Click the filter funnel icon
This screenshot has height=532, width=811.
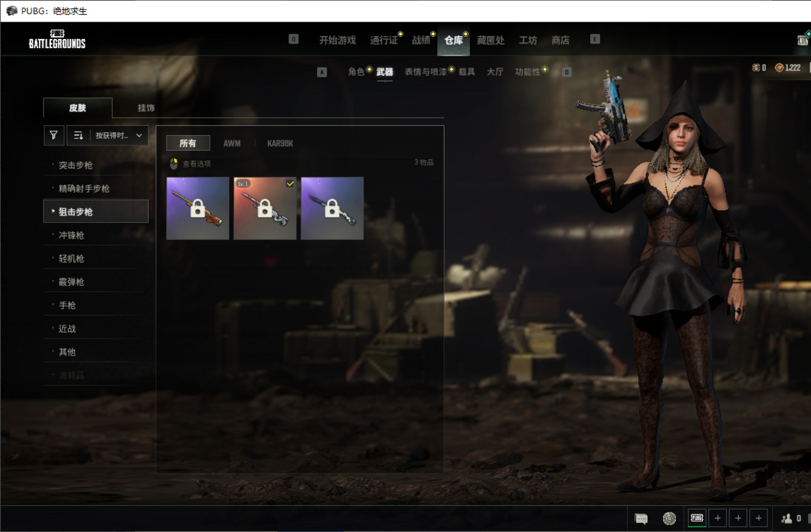53,136
